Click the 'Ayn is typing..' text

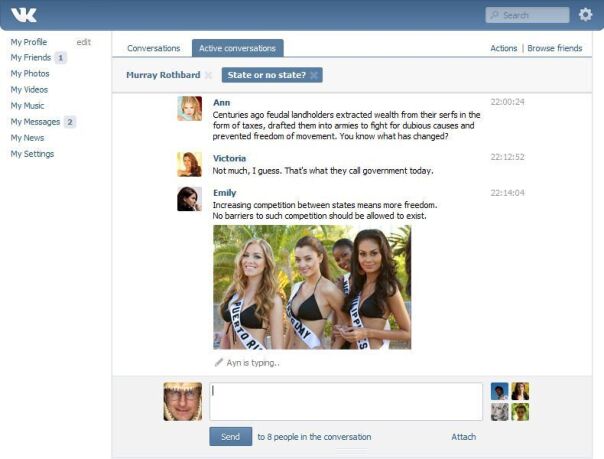click(x=253, y=363)
